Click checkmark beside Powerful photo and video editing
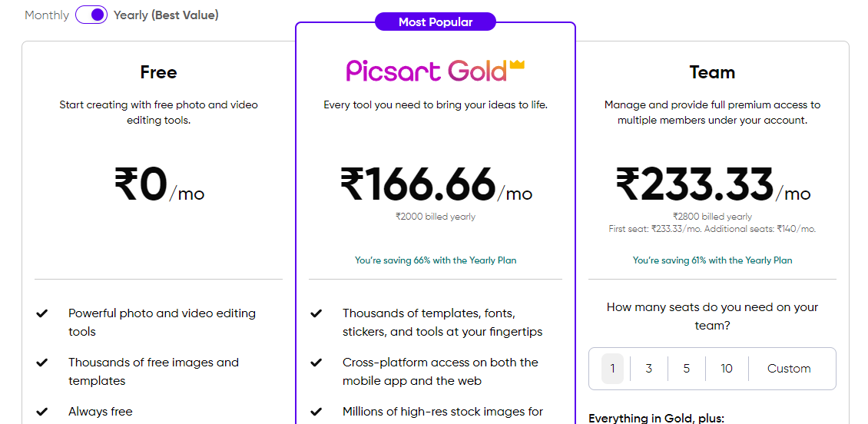 41,313
